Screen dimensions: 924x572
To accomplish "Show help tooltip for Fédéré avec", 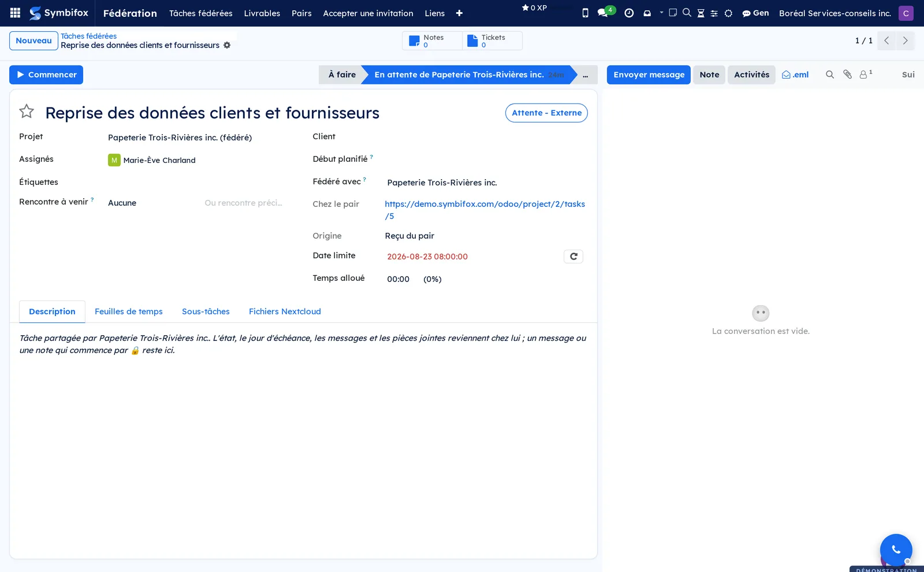I will pos(364,179).
